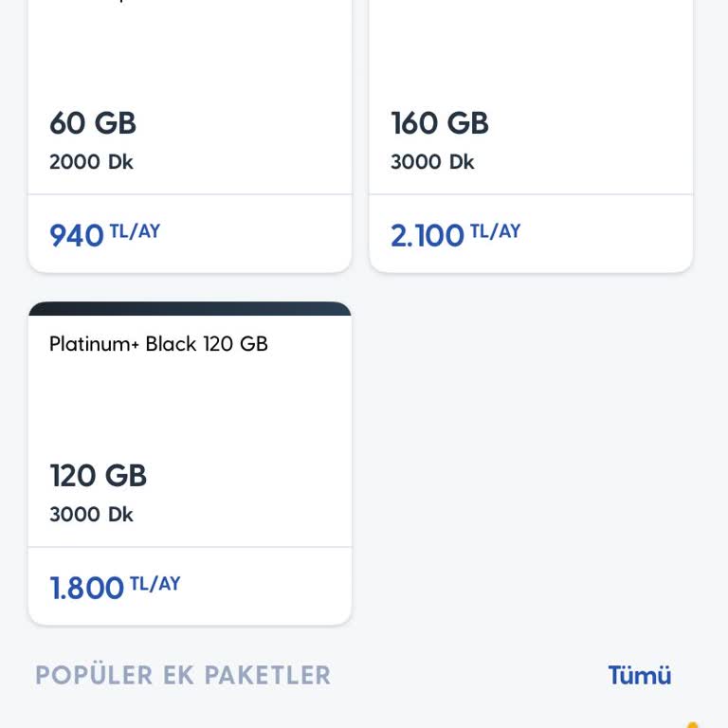Screen dimensions: 728x728
Task: Tap the 60 GB data label
Action: [x=93, y=123]
